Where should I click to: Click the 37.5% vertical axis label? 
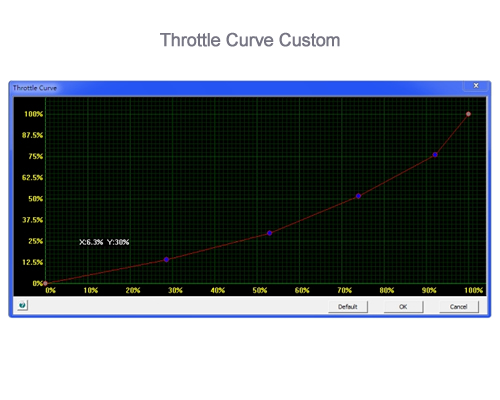(x=33, y=220)
